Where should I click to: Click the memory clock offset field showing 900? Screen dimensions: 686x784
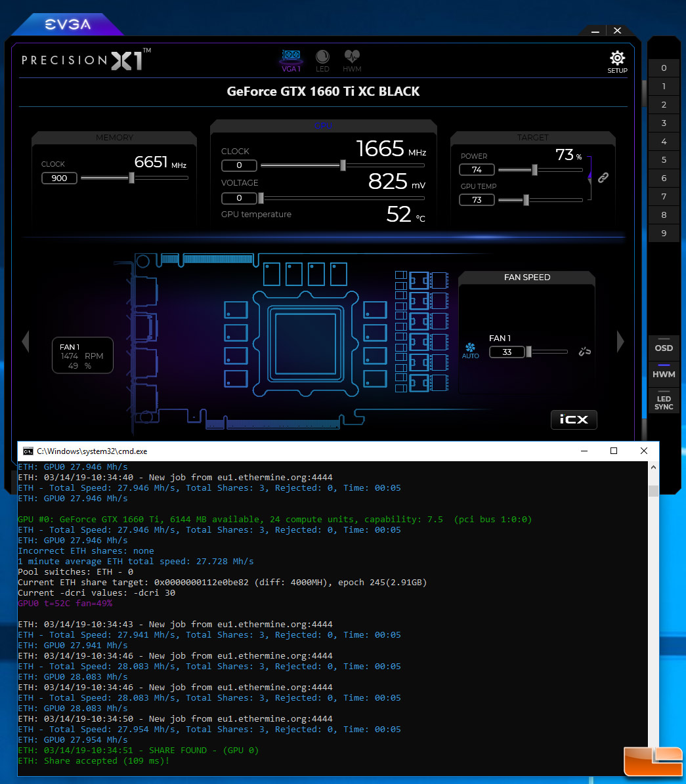(x=59, y=178)
